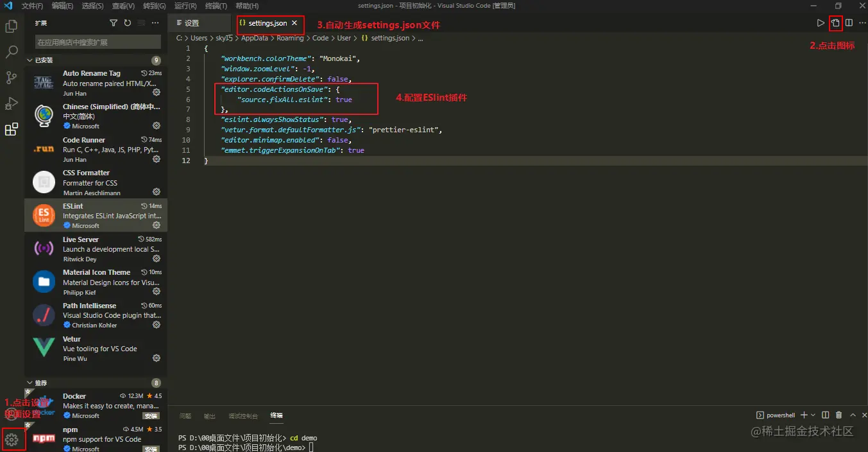
Task: Select the Users breadcrumb segment
Action: coord(199,39)
